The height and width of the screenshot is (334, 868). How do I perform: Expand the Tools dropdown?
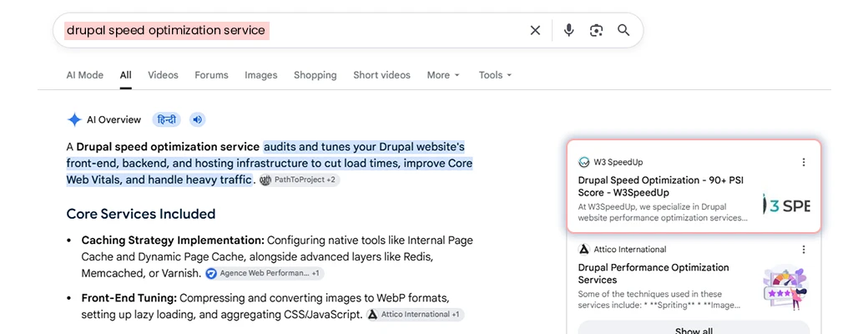[x=495, y=75]
